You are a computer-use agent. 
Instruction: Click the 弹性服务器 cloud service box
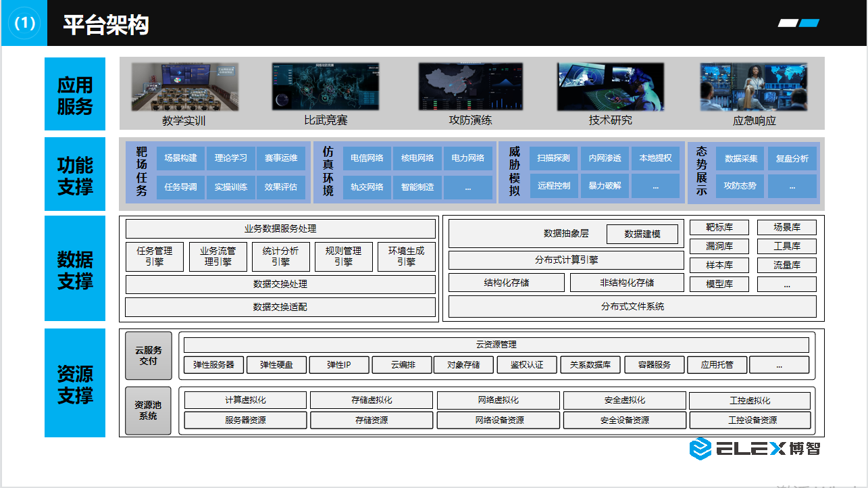pyautogui.click(x=213, y=365)
